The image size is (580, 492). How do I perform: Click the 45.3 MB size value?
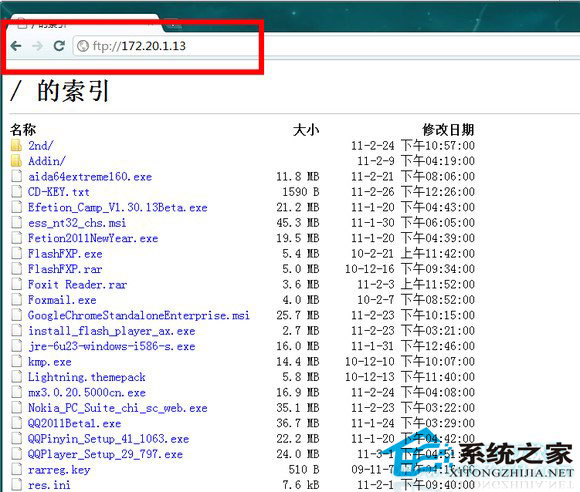(x=297, y=223)
